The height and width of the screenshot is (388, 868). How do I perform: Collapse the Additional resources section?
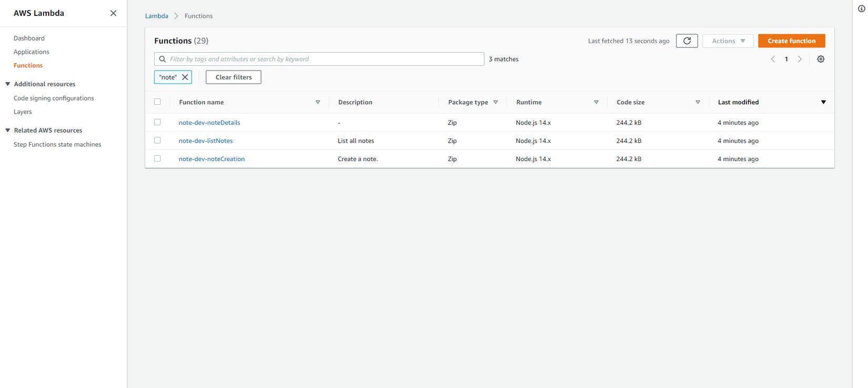[8, 84]
